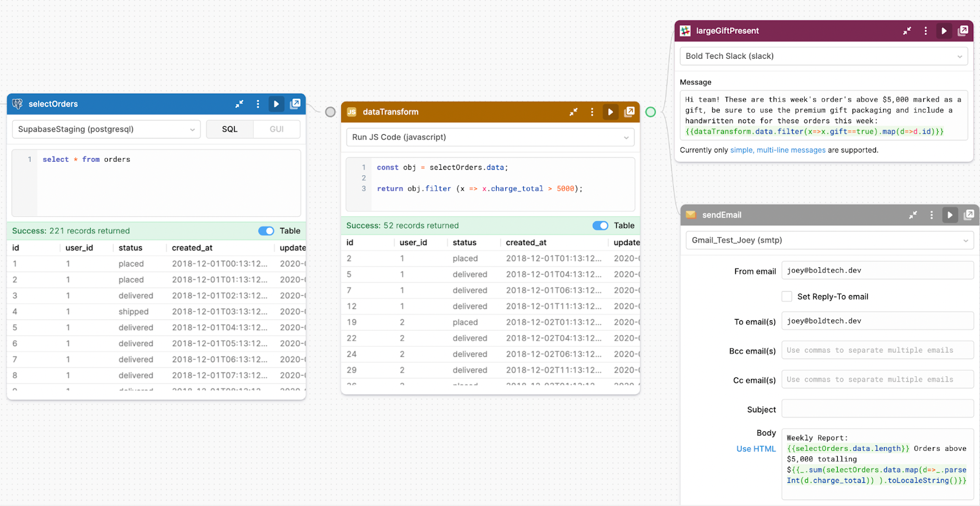This screenshot has height=506, width=980.
Task: Open dataTransform block in expanded editor
Action: 629,111
